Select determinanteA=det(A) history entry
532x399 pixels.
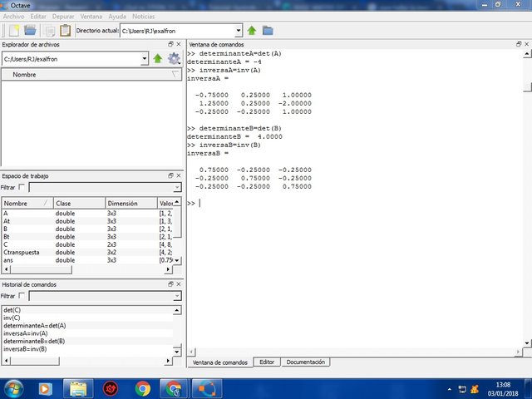pos(87,325)
